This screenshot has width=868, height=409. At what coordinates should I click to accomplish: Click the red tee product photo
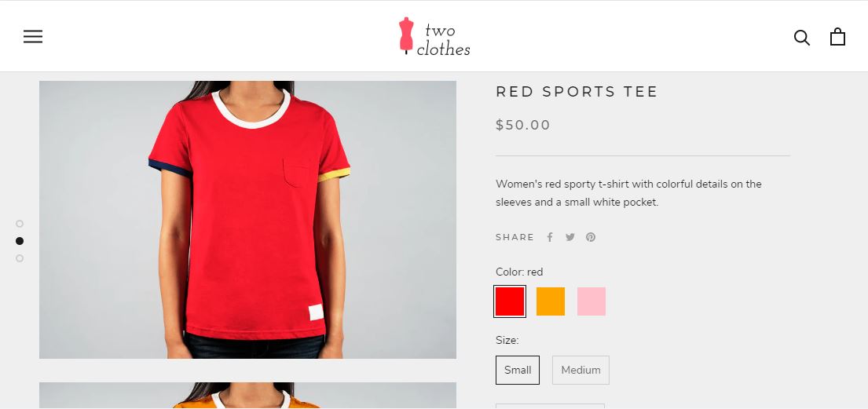247,220
